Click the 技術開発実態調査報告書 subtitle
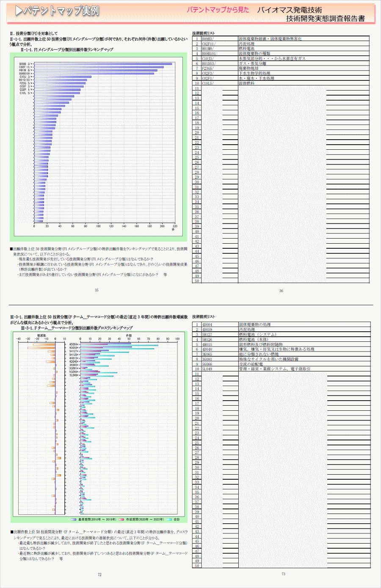This screenshot has width=381, height=588. (x=326, y=19)
